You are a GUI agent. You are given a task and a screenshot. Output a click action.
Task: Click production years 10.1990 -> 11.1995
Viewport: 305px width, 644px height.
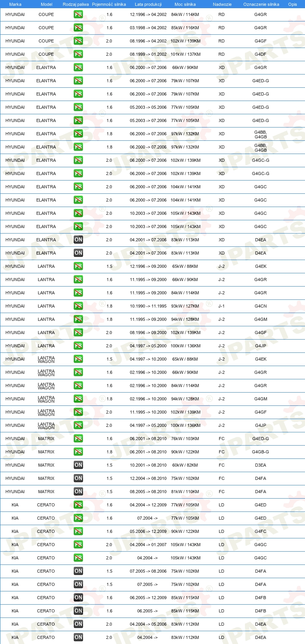tap(148, 306)
